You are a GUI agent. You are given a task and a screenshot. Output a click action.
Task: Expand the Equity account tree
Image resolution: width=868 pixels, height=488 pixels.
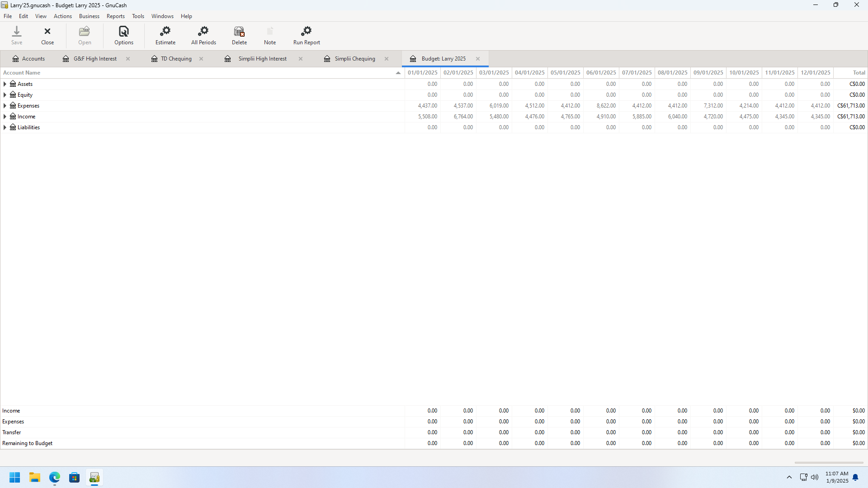[5, 95]
